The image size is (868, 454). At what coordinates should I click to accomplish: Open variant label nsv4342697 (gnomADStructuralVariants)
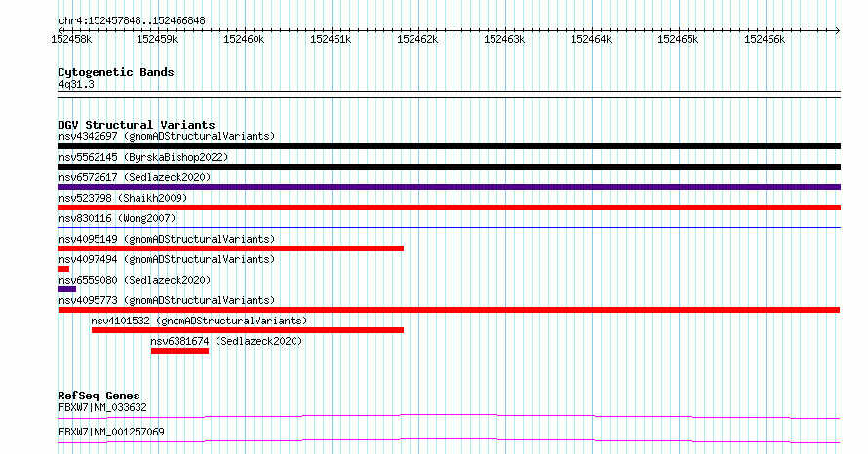(x=167, y=136)
